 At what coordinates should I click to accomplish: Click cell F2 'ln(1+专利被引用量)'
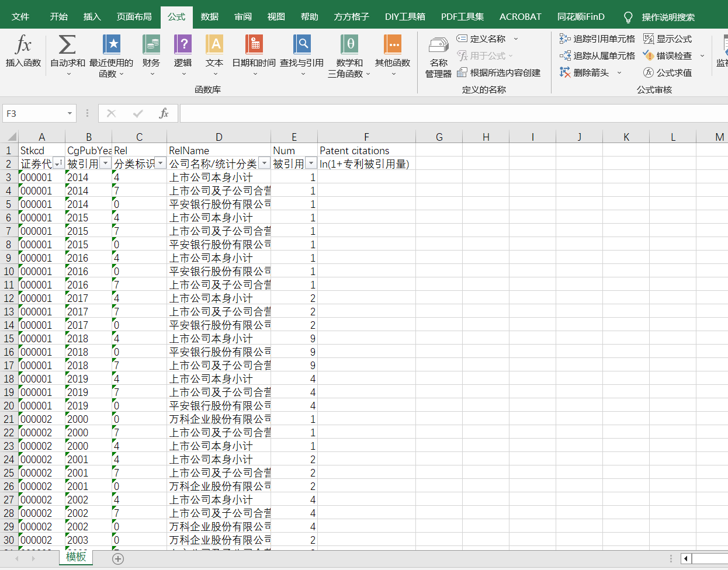(366, 164)
